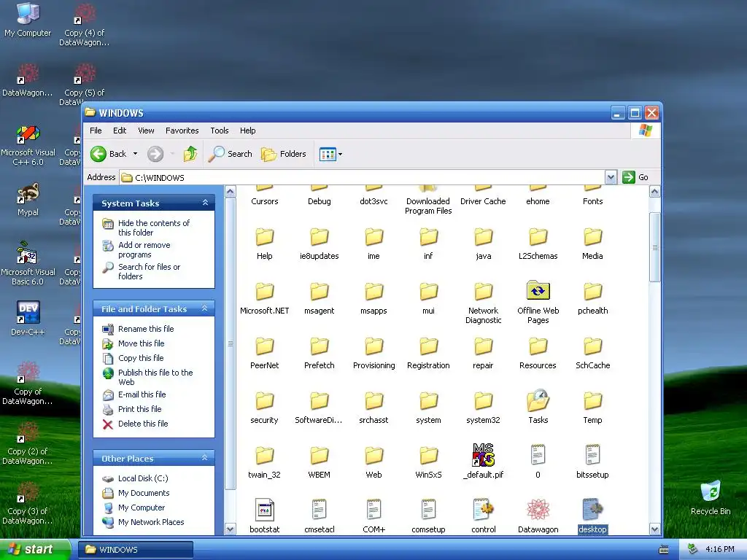Open My Computer in Other Places
This screenshot has width=747, height=560.
point(141,507)
